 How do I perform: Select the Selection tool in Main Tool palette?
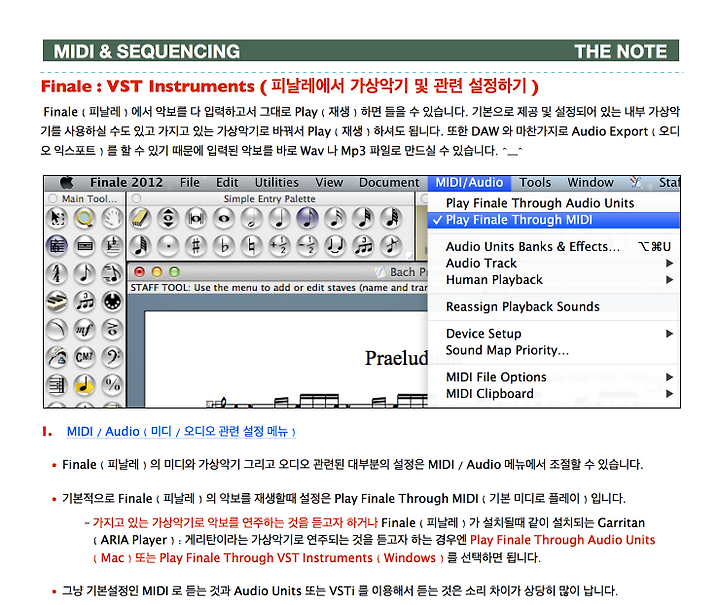pyautogui.click(x=57, y=218)
